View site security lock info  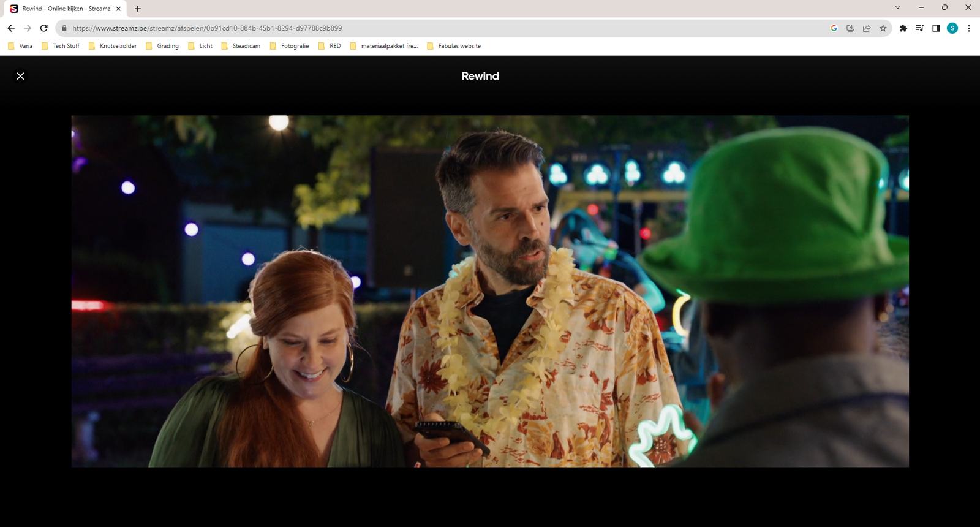[64, 28]
